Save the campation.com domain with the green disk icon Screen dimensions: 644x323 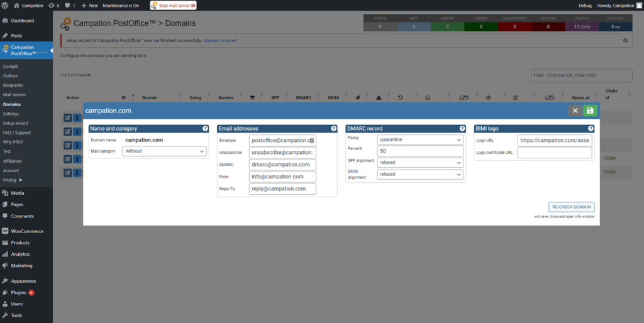[x=590, y=111]
